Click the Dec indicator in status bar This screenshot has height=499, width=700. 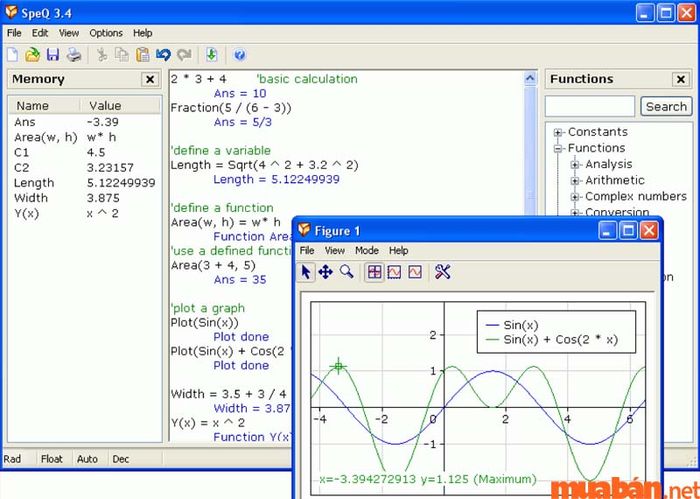tap(121, 459)
